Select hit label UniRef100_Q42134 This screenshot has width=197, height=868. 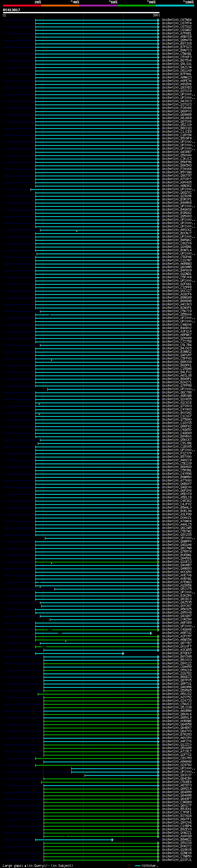click(x=177, y=67)
